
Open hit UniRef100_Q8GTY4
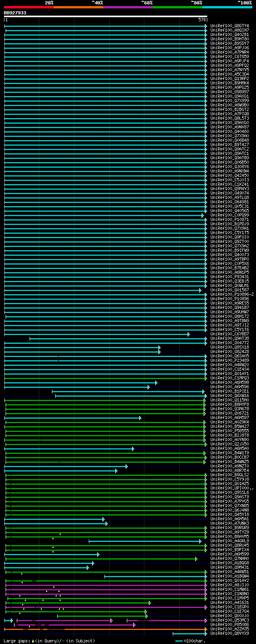click(230, 26)
